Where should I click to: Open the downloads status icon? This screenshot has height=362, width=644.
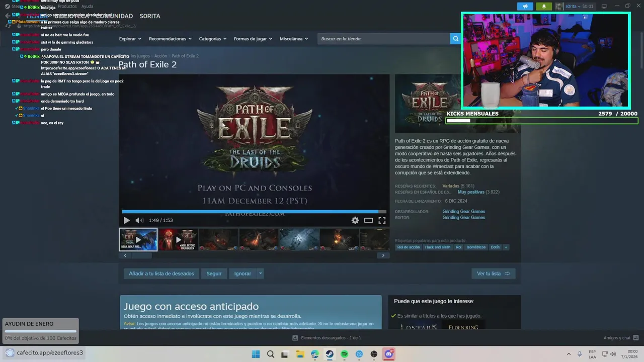click(295, 338)
